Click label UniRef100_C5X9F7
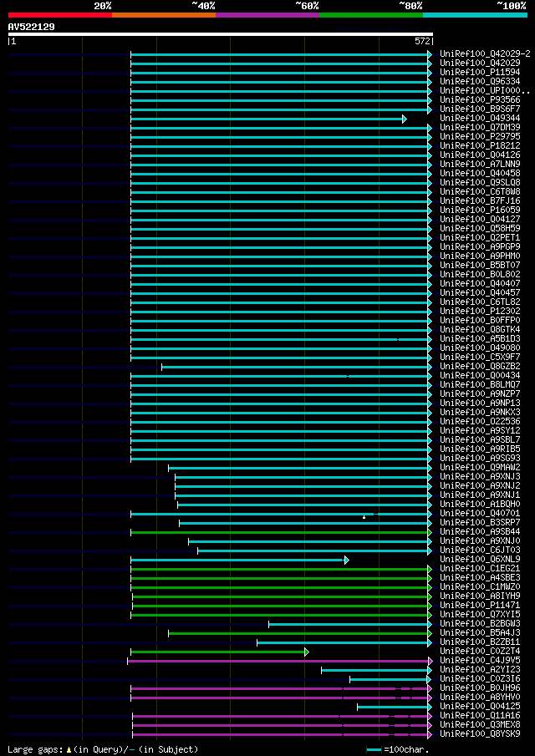535x756 pixels. click(x=480, y=358)
